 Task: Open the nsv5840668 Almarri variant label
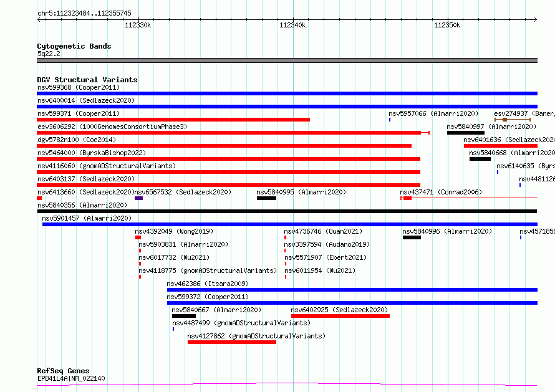click(512, 153)
